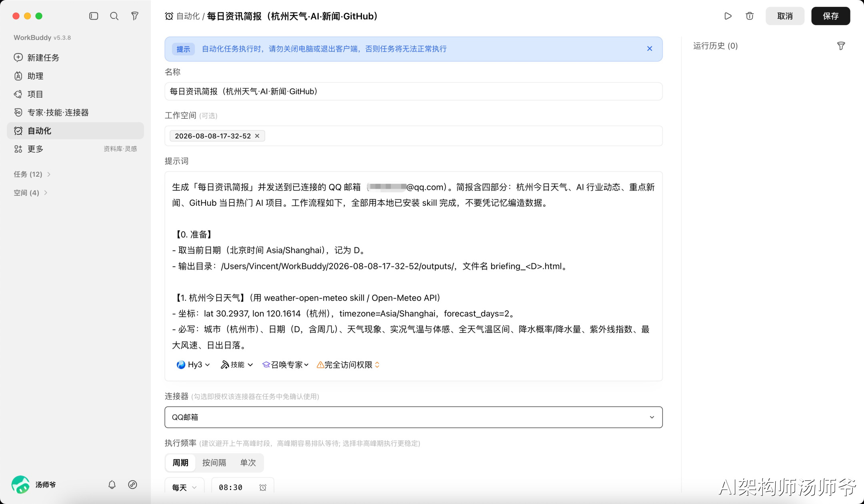Click the 取消 button
864x504 pixels.
[785, 16]
